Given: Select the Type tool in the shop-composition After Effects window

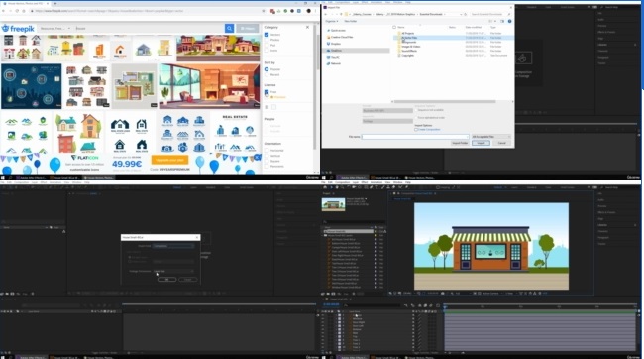Looking at the screenshot, I should point(377,187).
